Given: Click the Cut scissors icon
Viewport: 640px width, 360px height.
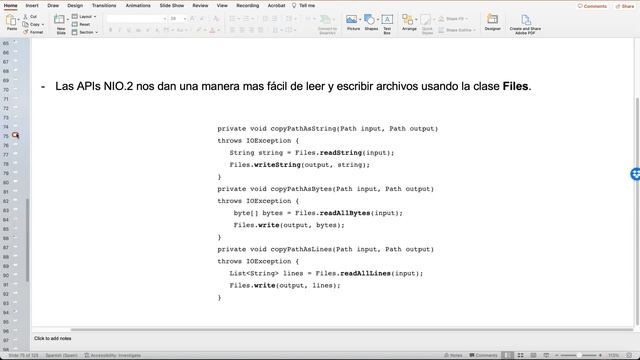Looking at the screenshot, I should (x=25, y=16).
